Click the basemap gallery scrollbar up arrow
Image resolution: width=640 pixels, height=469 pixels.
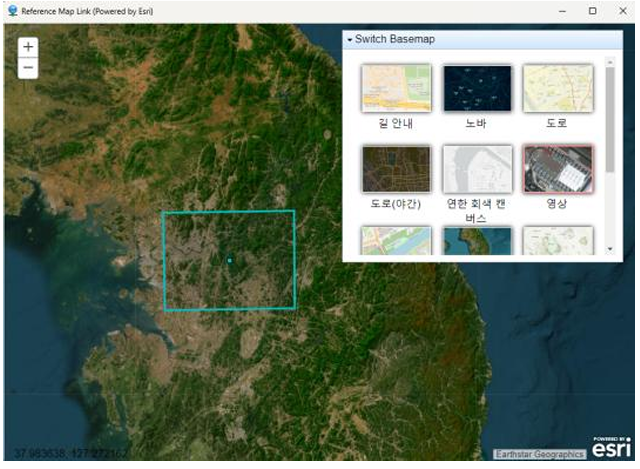[x=610, y=62]
